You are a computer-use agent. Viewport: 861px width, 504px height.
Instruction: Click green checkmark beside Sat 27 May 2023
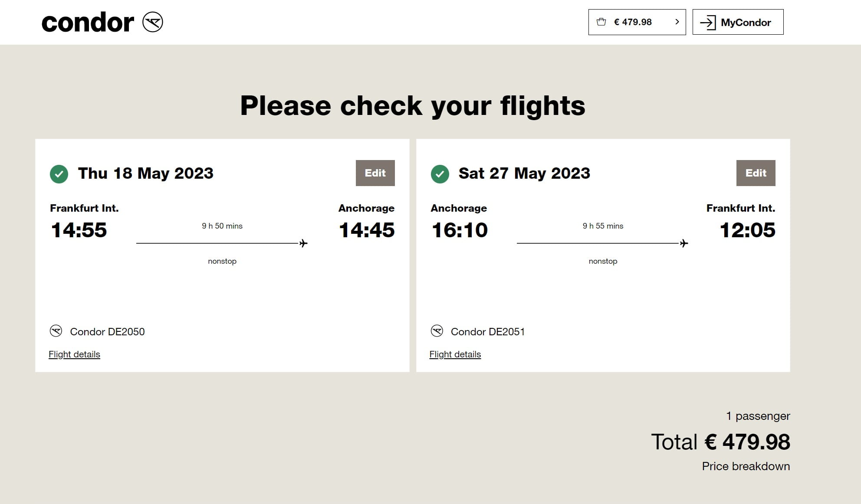(440, 174)
